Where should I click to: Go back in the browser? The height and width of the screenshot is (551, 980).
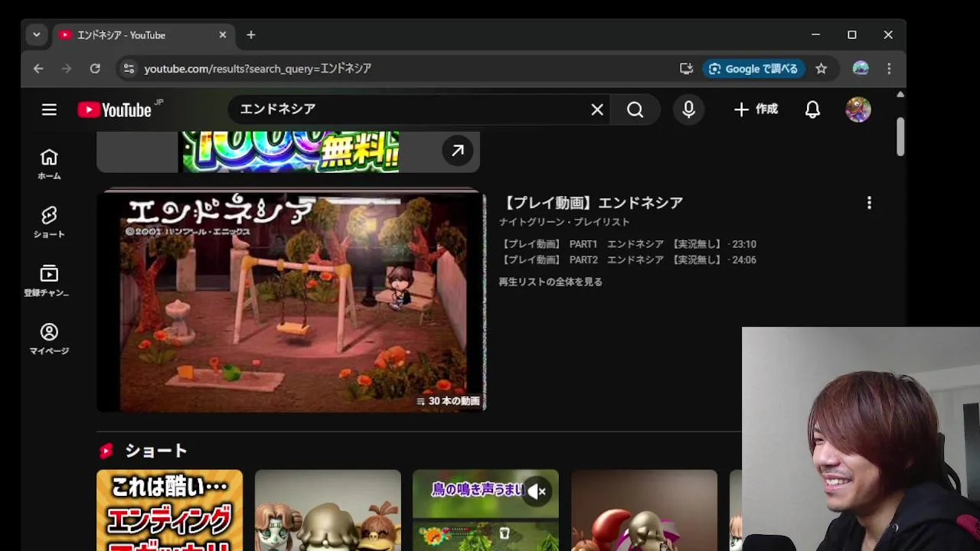38,68
